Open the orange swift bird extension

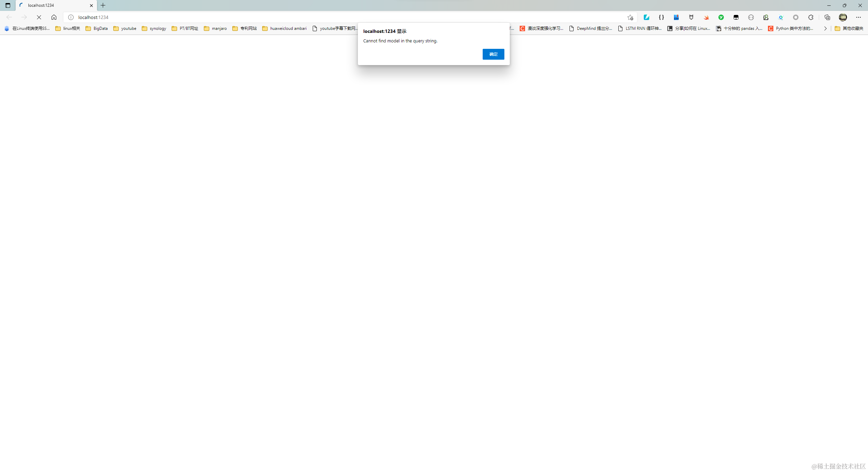[706, 17]
